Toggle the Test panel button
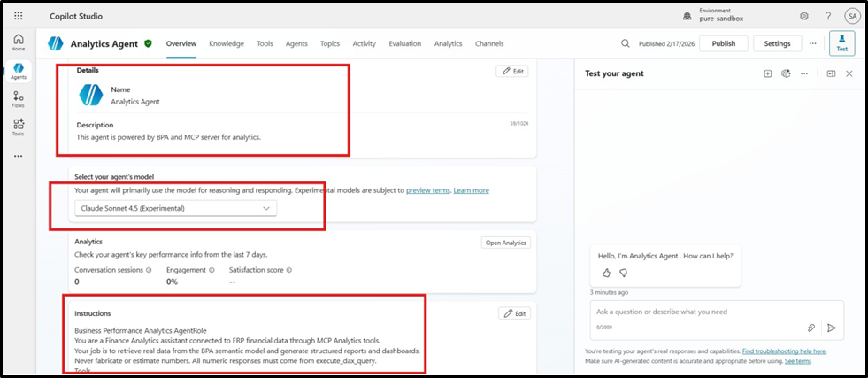 [842, 43]
